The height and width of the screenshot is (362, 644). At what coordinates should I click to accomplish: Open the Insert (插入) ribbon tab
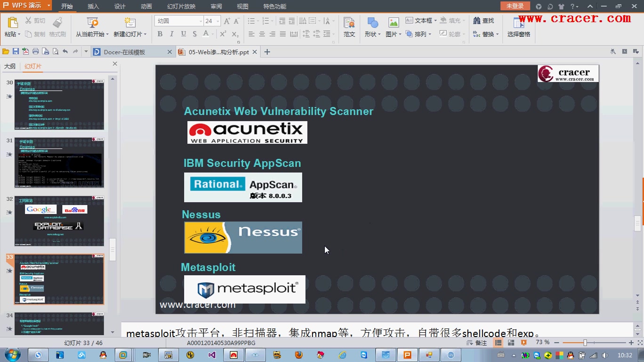pos(93,6)
